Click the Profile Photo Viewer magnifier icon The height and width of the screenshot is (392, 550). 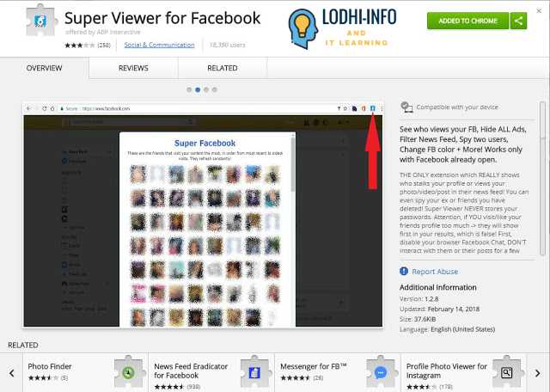tap(507, 373)
